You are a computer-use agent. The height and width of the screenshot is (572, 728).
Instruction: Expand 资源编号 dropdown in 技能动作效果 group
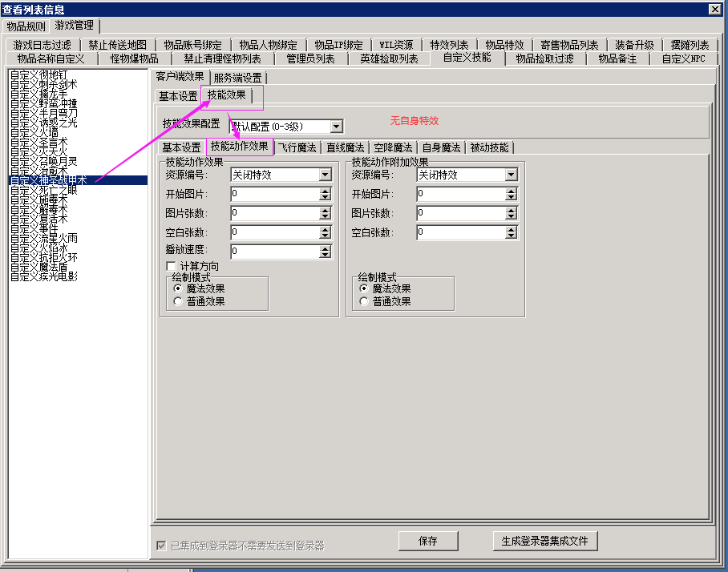click(325, 175)
